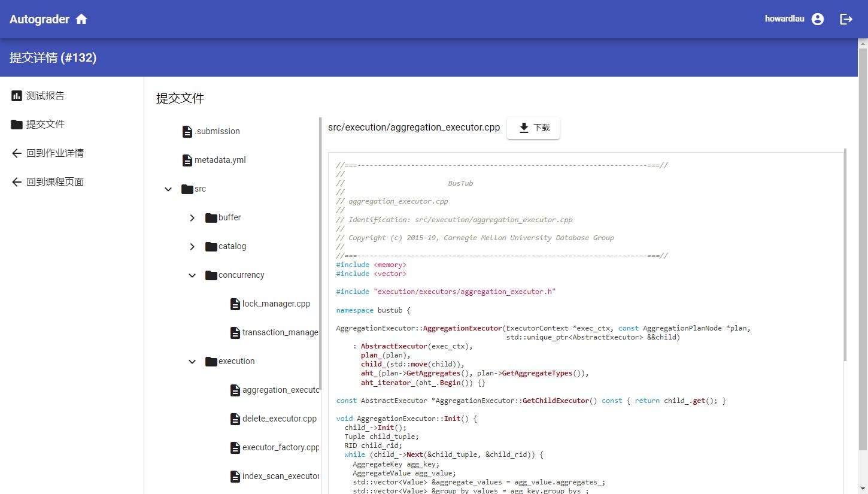Image resolution: width=868 pixels, height=494 pixels.
Task: Go to 回到课程页面
Action: (72, 182)
